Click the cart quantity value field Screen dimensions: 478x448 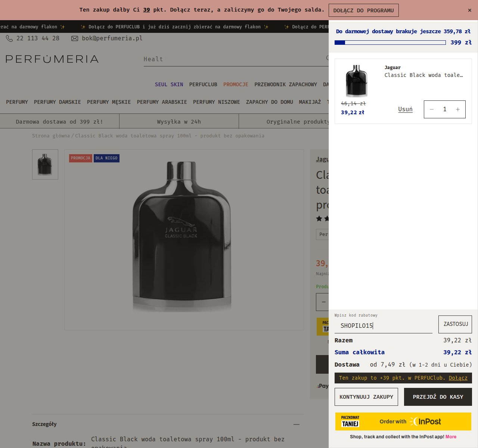pyautogui.click(x=445, y=109)
